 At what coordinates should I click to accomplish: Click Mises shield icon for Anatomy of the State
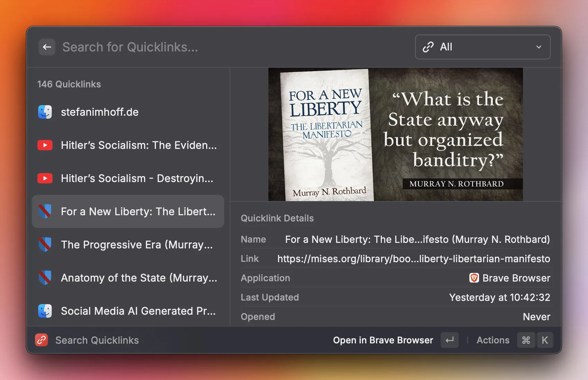click(x=45, y=278)
